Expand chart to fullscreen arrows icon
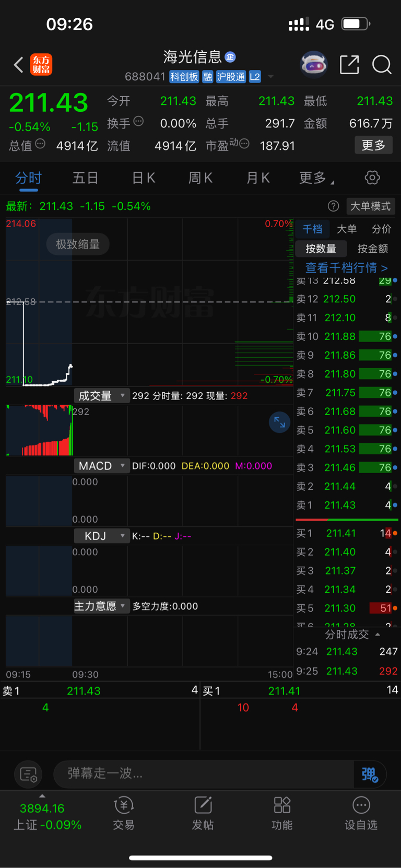The height and width of the screenshot is (868, 401). [279, 422]
